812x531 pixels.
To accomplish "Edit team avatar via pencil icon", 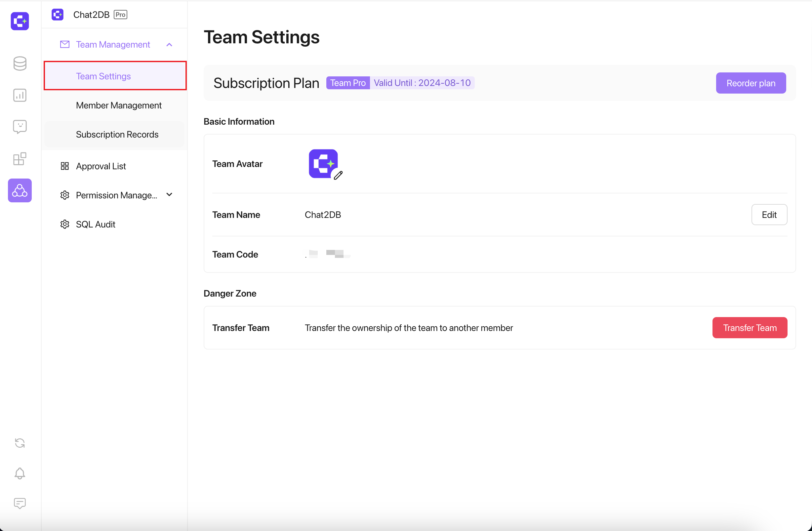I will click(338, 176).
